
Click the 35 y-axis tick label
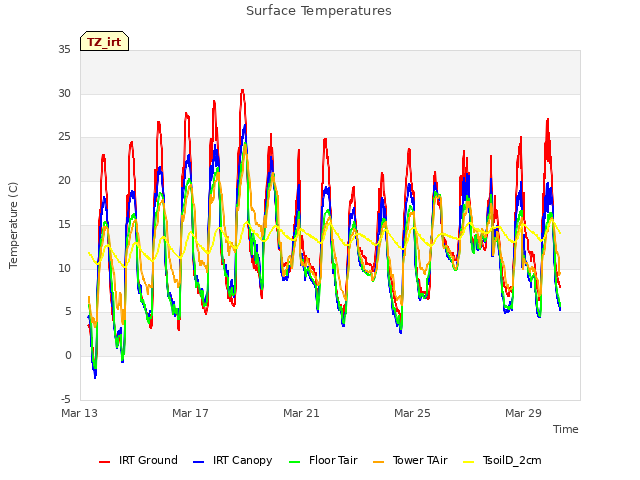[x=64, y=50]
